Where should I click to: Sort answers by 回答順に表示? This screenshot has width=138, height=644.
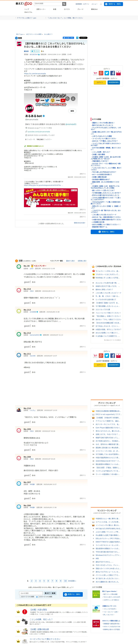tap(82, 261)
